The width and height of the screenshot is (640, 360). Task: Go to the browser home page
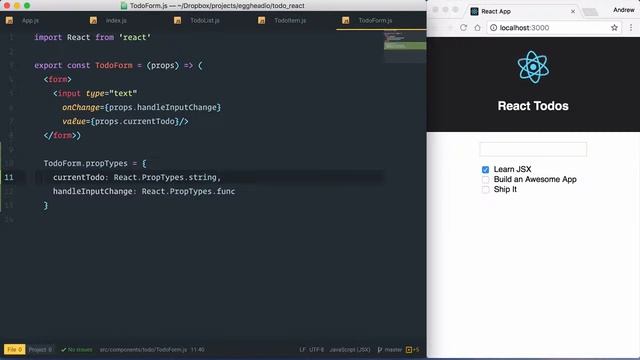(477, 27)
